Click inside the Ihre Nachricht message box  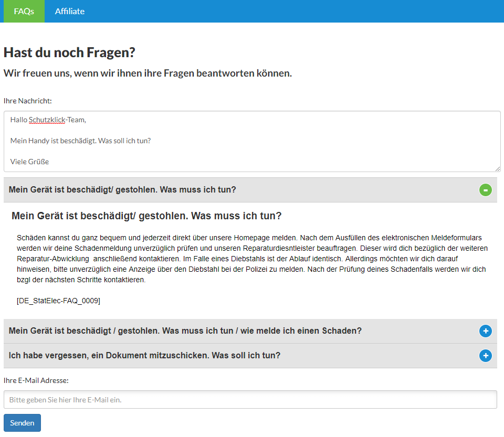pos(252,141)
